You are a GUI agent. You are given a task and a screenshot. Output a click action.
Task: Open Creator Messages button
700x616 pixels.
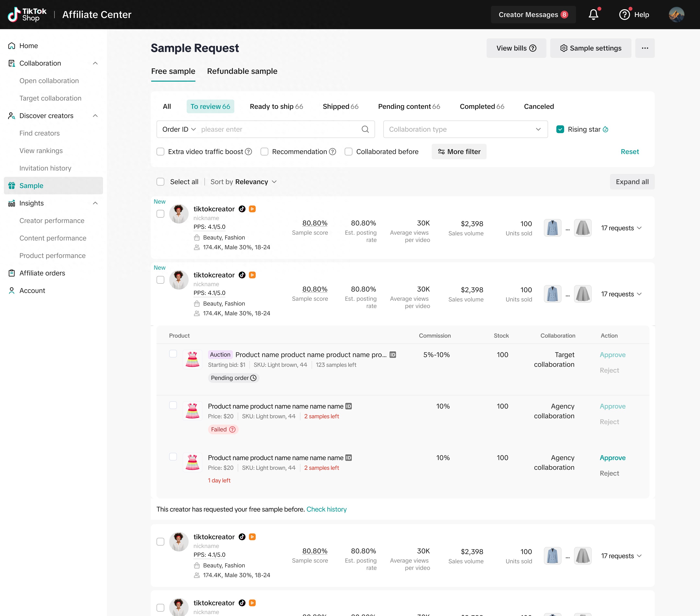(x=533, y=14)
